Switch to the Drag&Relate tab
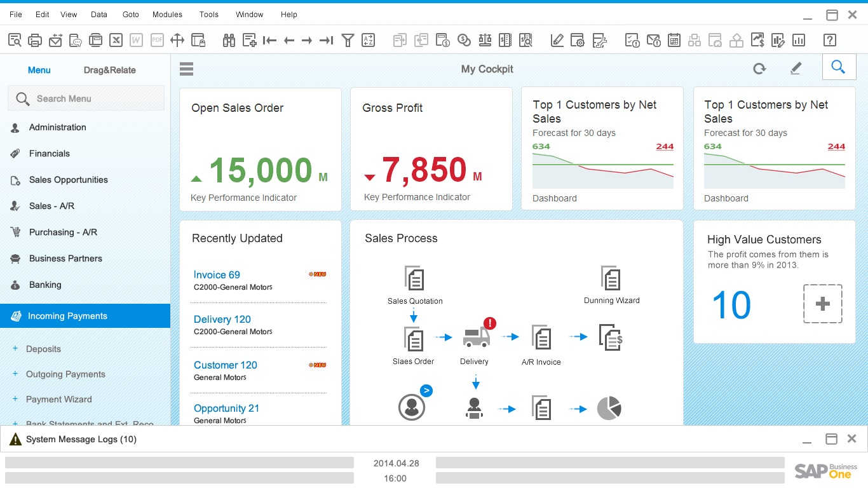Viewport: 868px width, 488px height. pos(109,70)
